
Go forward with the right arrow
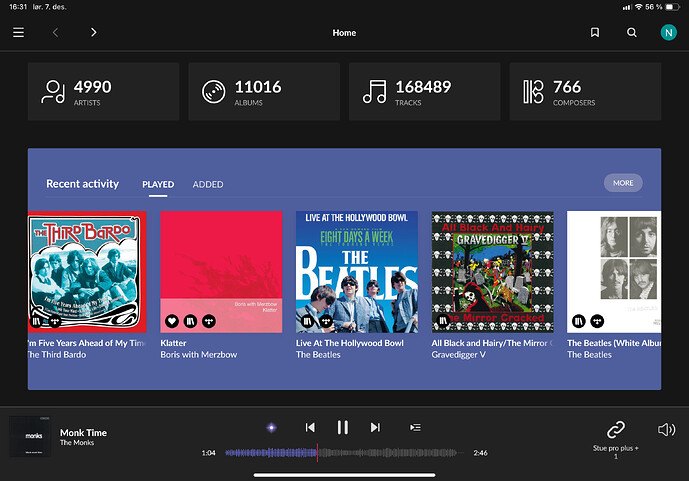93,33
